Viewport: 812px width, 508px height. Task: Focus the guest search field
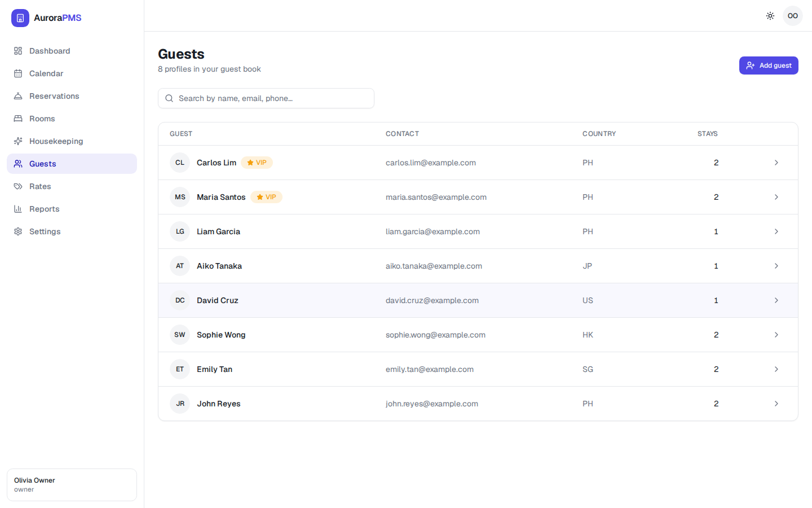(266, 98)
